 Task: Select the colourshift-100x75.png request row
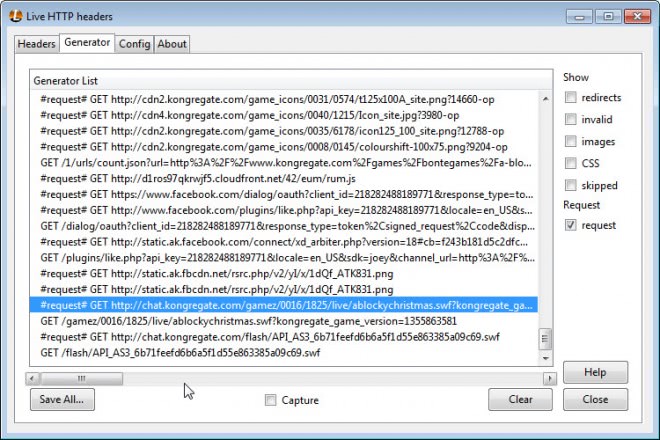283,147
